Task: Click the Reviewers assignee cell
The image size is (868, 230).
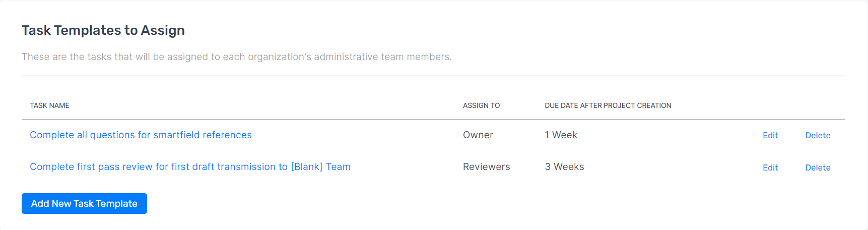Action: 487,167
